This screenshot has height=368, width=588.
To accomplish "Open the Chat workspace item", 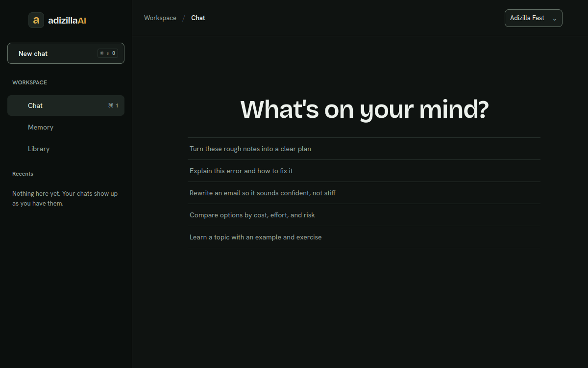I will [x=66, y=105].
